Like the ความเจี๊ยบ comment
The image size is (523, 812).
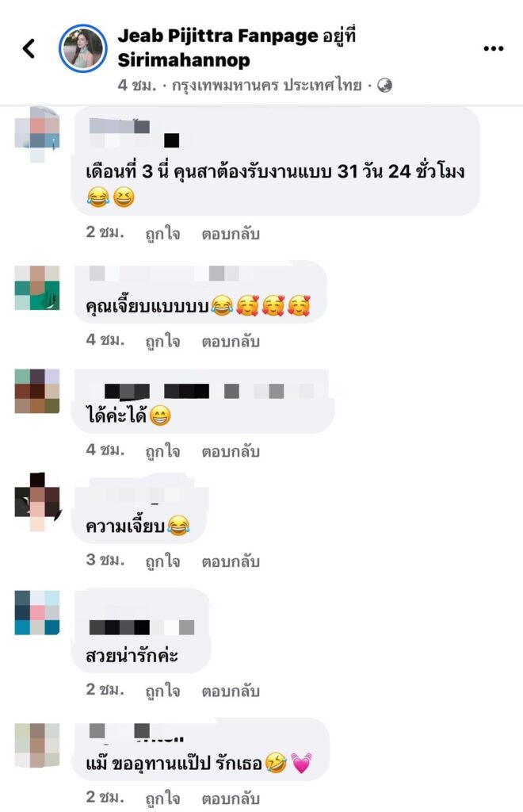(162, 562)
